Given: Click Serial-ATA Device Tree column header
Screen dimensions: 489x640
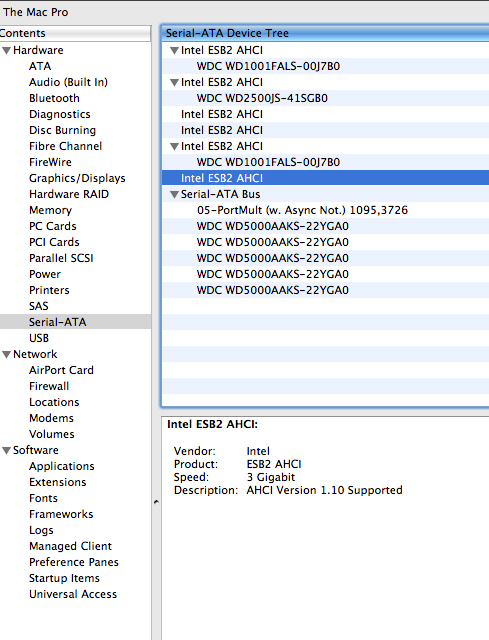Looking at the screenshot, I should [325, 33].
